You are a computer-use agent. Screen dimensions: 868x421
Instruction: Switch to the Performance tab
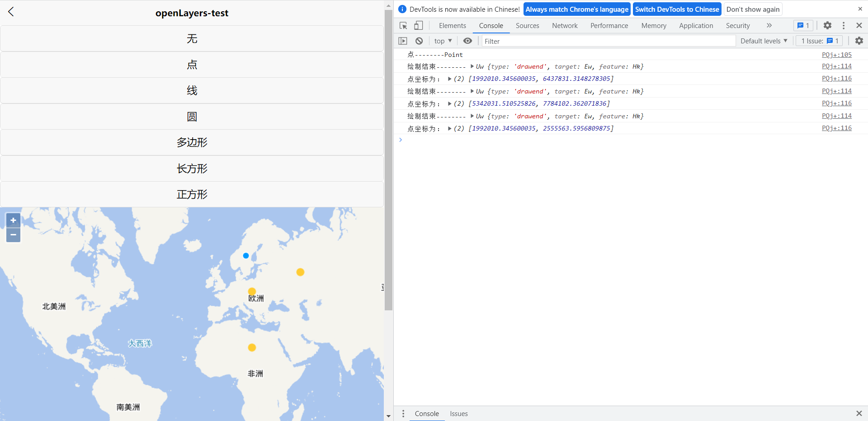[609, 26]
